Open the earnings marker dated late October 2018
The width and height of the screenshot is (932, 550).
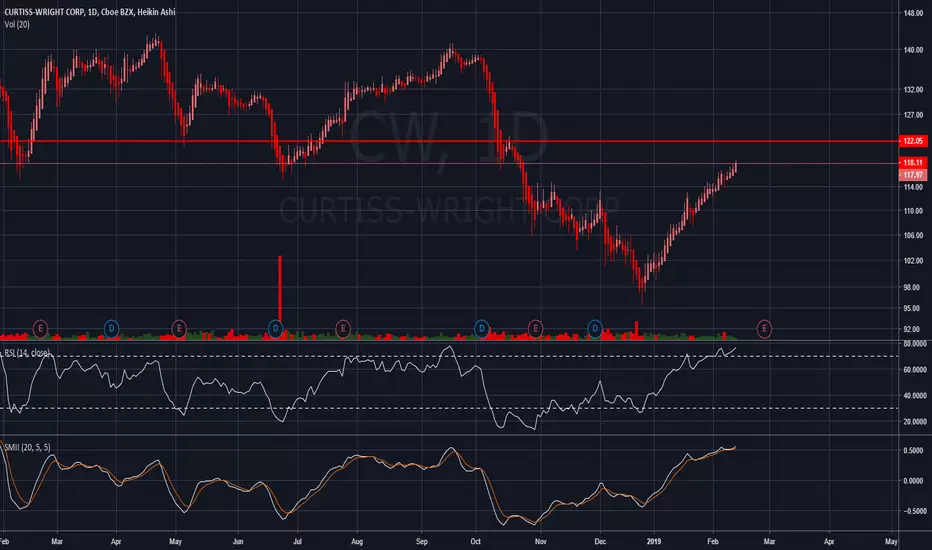click(536, 328)
